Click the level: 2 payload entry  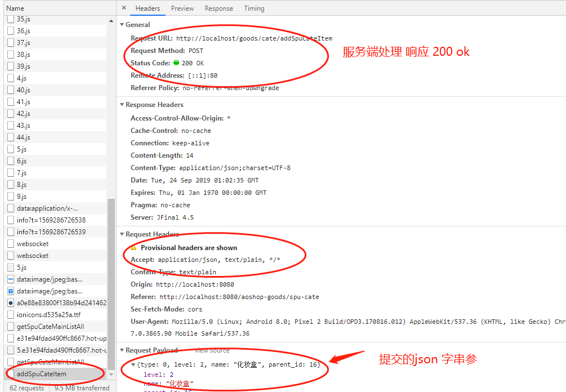tap(158, 375)
